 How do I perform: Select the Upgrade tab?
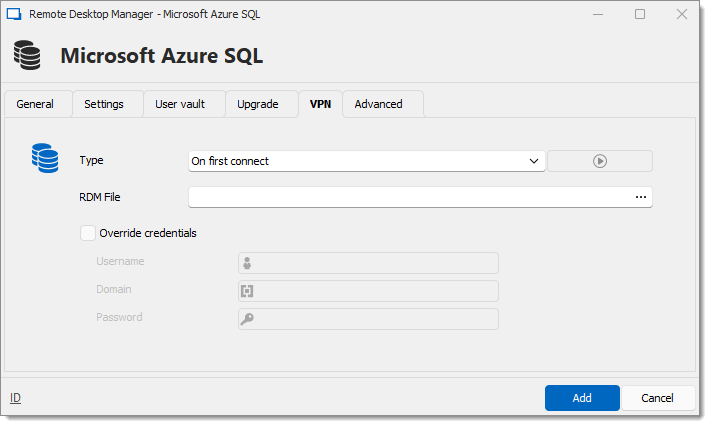click(x=258, y=104)
